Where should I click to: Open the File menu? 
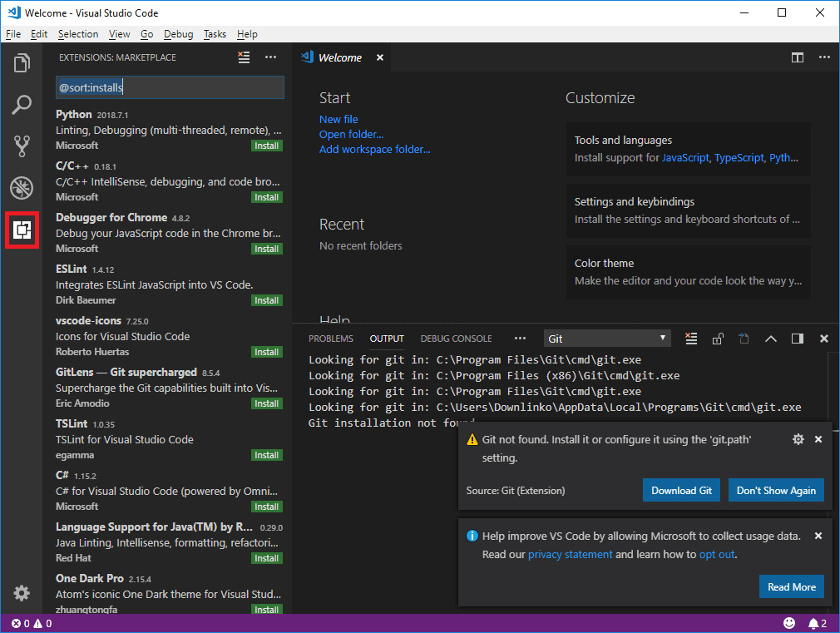13,34
